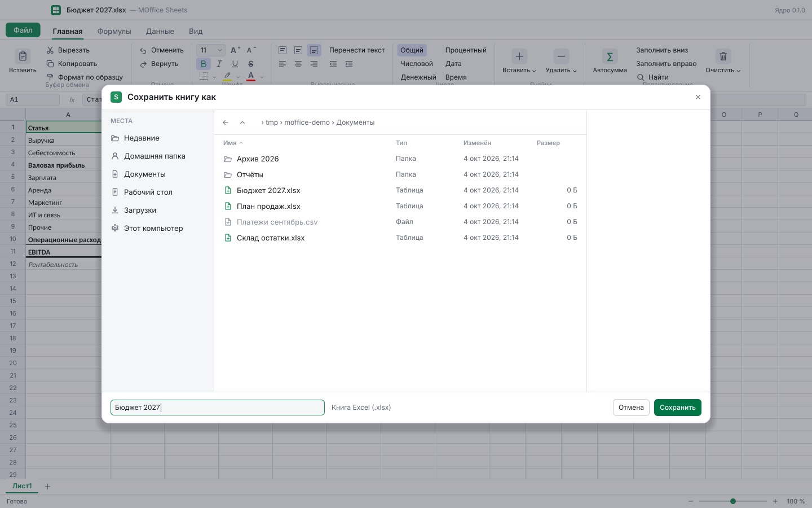The width and height of the screenshot is (812, 508).
Task: Click the Очистить trash icon
Action: point(723,56)
